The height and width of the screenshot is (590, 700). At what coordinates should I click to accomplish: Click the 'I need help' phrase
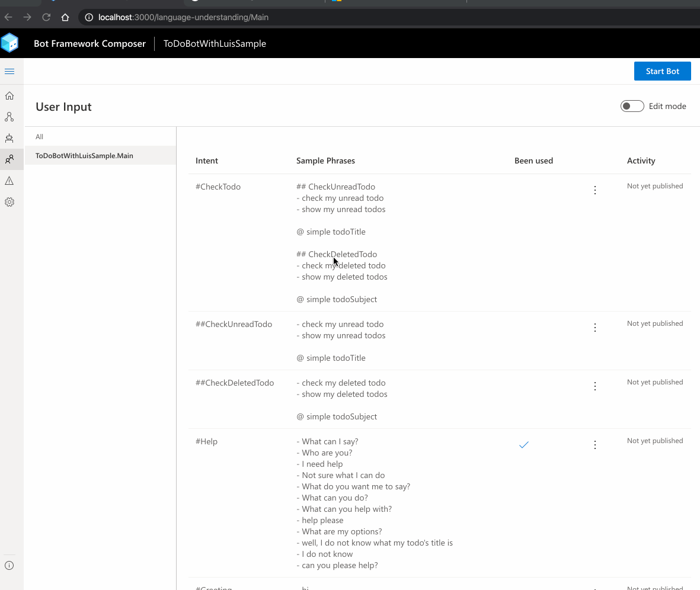click(x=322, y=464)
